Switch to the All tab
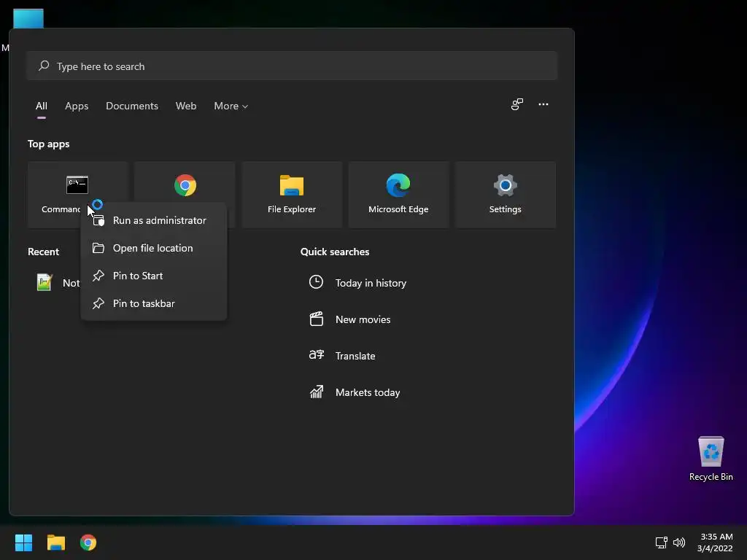The image size is (747, 560). point(42,106)
